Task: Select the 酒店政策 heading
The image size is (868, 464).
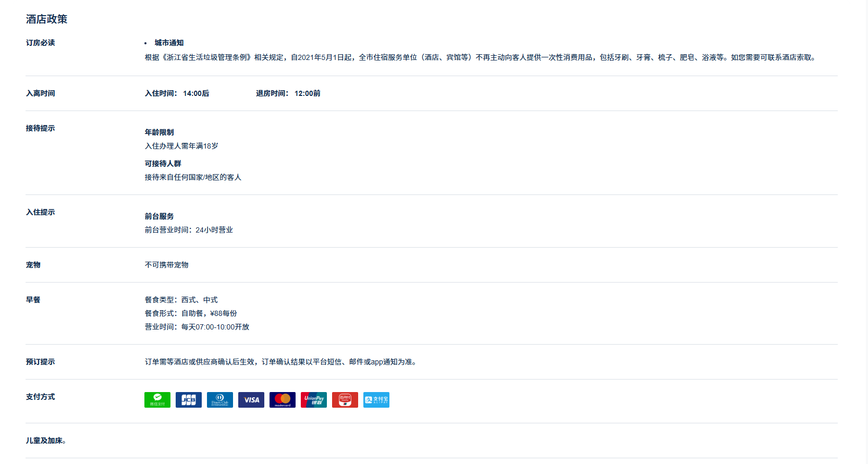Action: point(47,19)
